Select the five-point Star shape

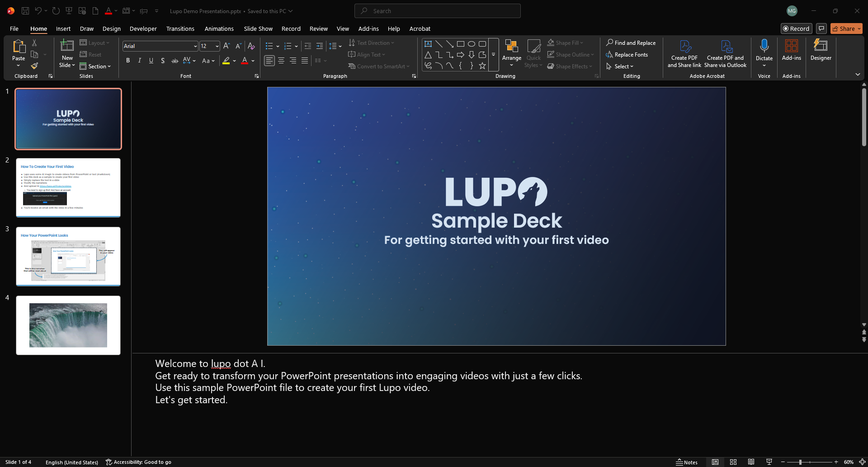(482, 66)
